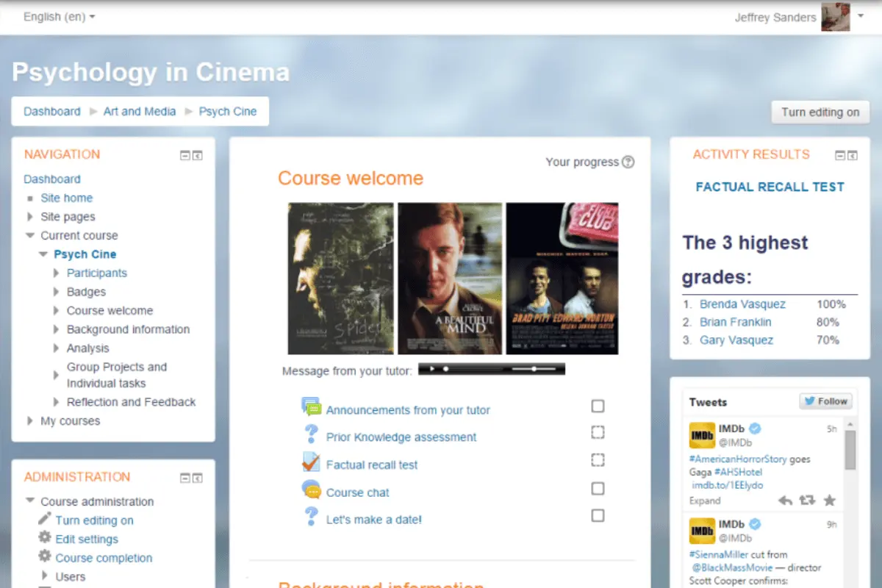This screenshot has width=882, height=588.
Task: Open Art and Media in the breadcrumb
Action: 140,112
